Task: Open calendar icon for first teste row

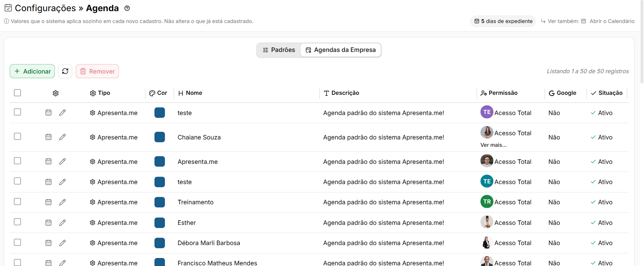Action: coord(48,112)
